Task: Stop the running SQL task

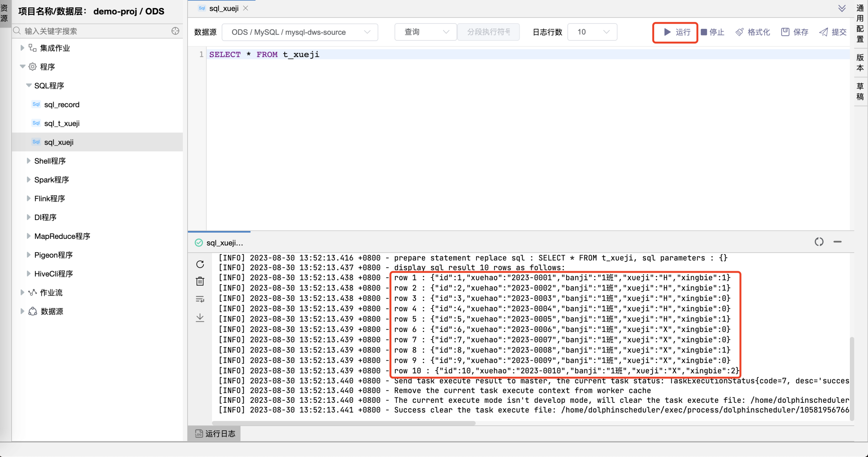Action: click(x=712, y=32)
